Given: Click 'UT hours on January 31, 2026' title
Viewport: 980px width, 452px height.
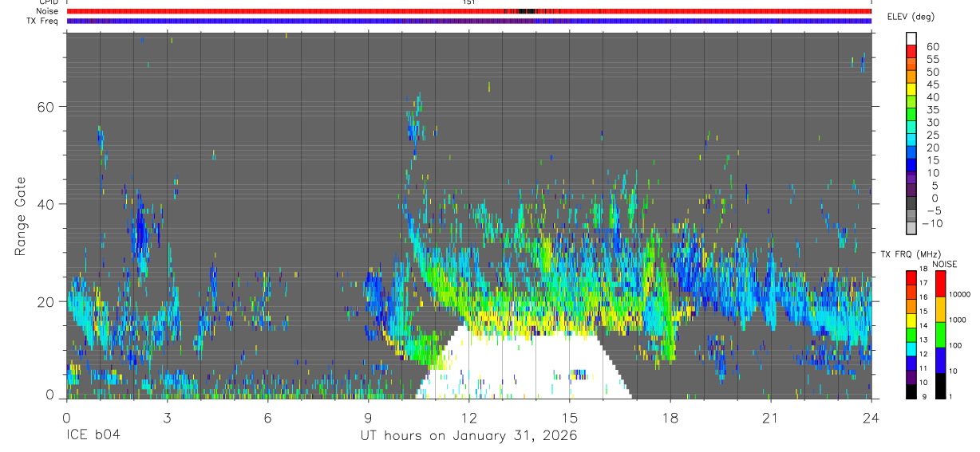Looking at the screenshot, I should coord(468,436).
